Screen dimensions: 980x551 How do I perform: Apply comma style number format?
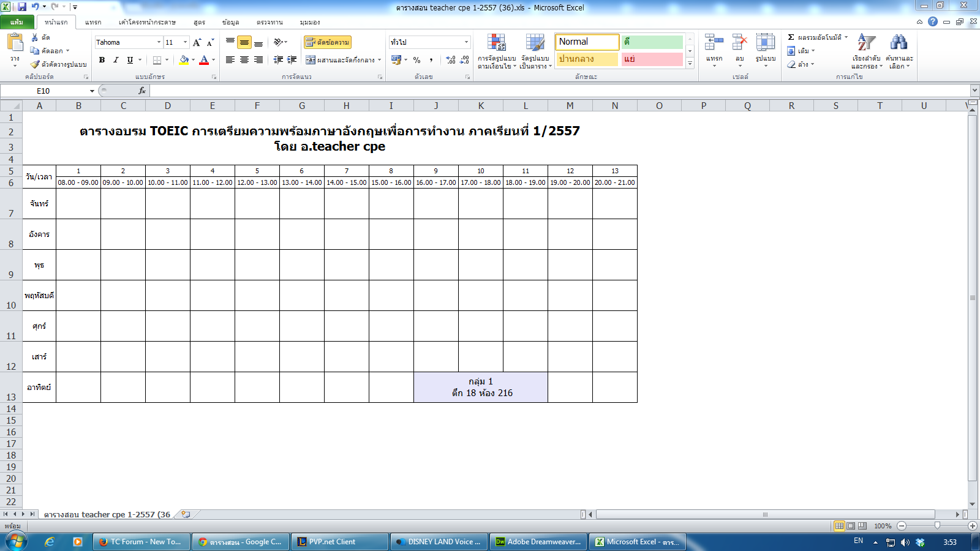[x=431, y=60]
